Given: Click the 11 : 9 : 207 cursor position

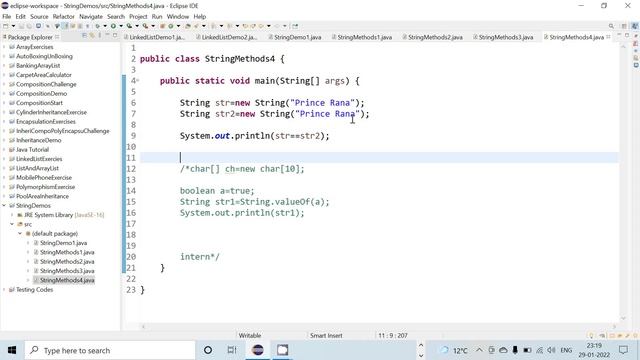Looking at the screenshot, I should (x=393, y=336).
